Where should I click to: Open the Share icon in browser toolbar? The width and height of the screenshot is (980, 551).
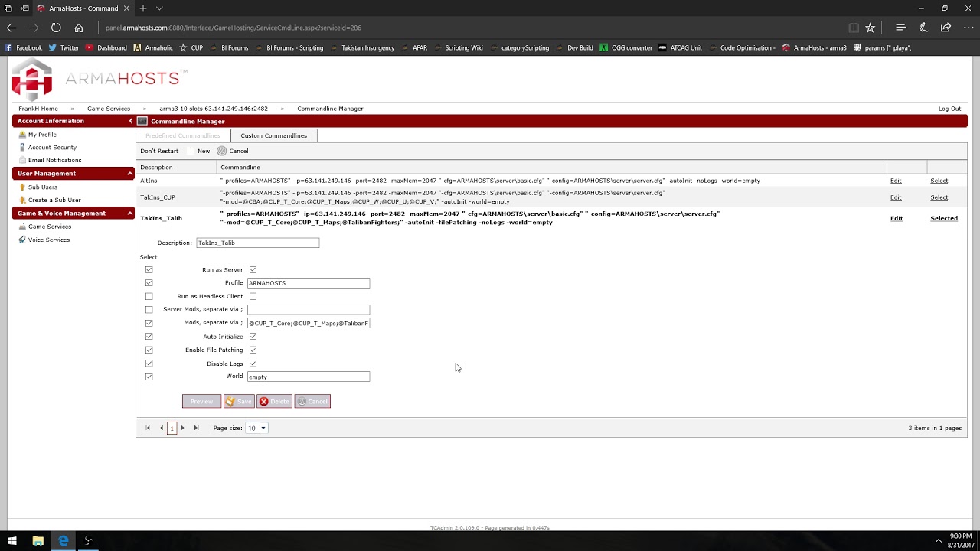946,28
